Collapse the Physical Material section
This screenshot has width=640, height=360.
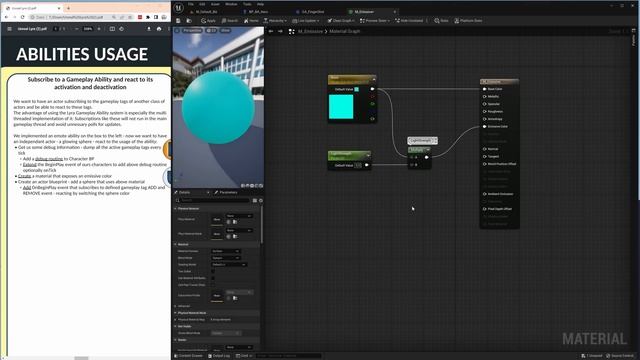coord(176,209)
